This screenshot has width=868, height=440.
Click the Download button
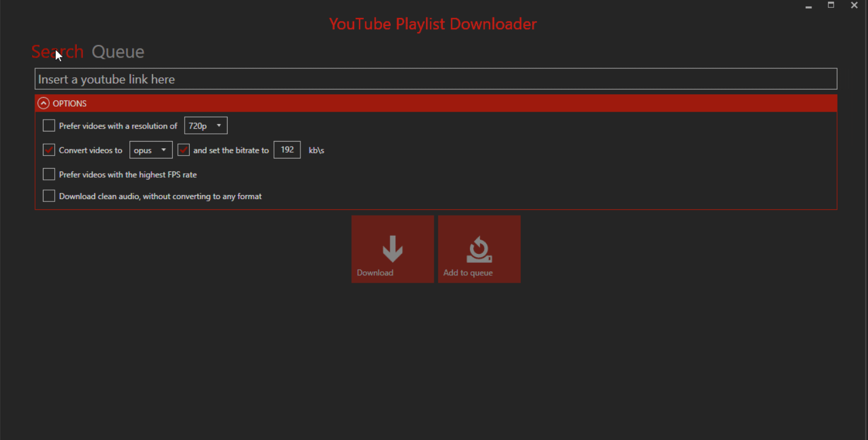pos(392,249)
